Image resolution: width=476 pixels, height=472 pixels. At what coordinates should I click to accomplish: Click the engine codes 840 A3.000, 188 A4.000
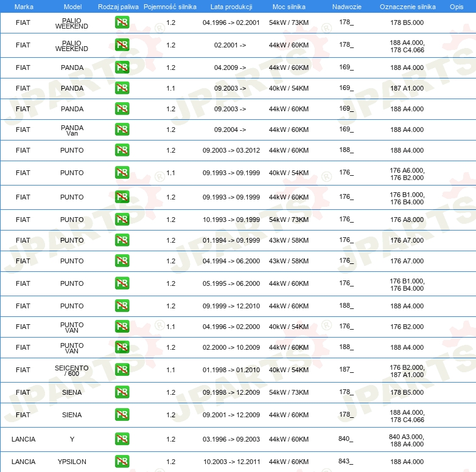tap(407, 440)
